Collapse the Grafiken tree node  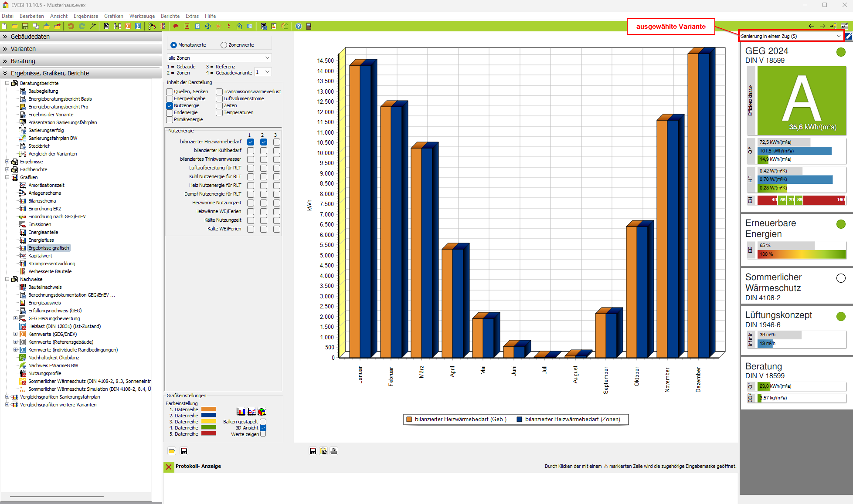[x=7, y=177]
